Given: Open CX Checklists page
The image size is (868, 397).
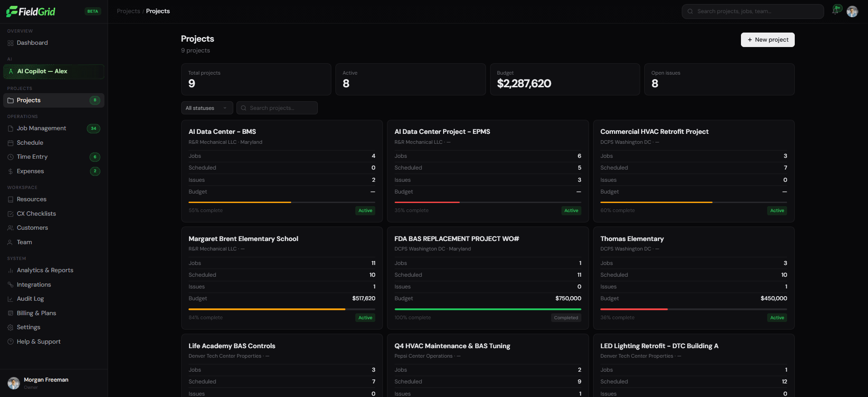Looking at the screenshot, I should coord(54,214).
